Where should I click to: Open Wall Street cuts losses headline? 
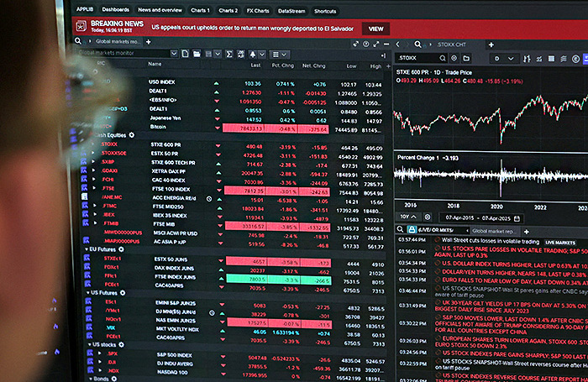point(491,241)
